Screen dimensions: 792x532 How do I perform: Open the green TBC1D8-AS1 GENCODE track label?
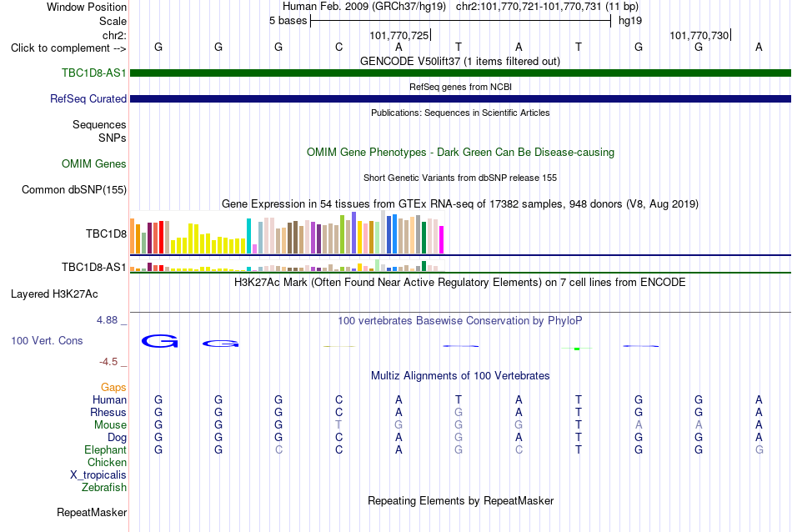[94, 73]
